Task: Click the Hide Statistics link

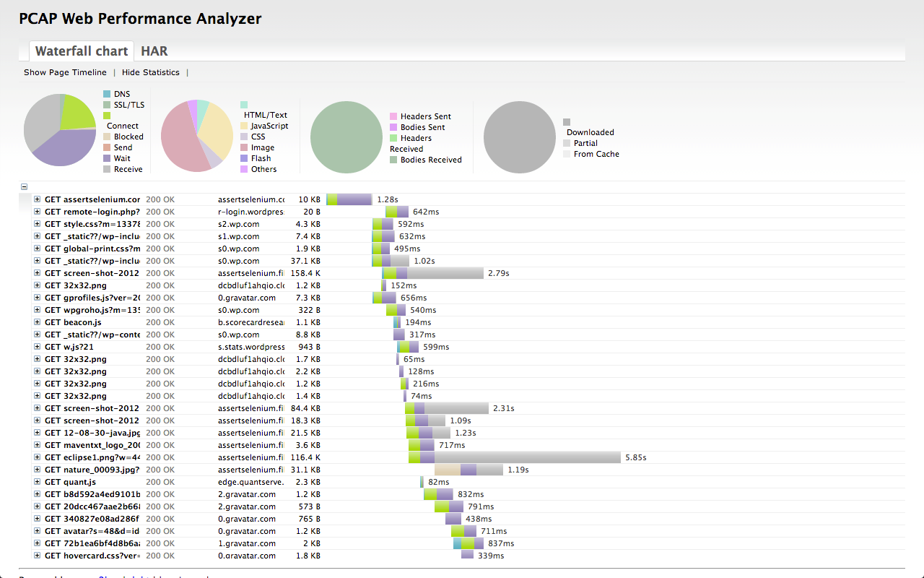Action: 151,72
